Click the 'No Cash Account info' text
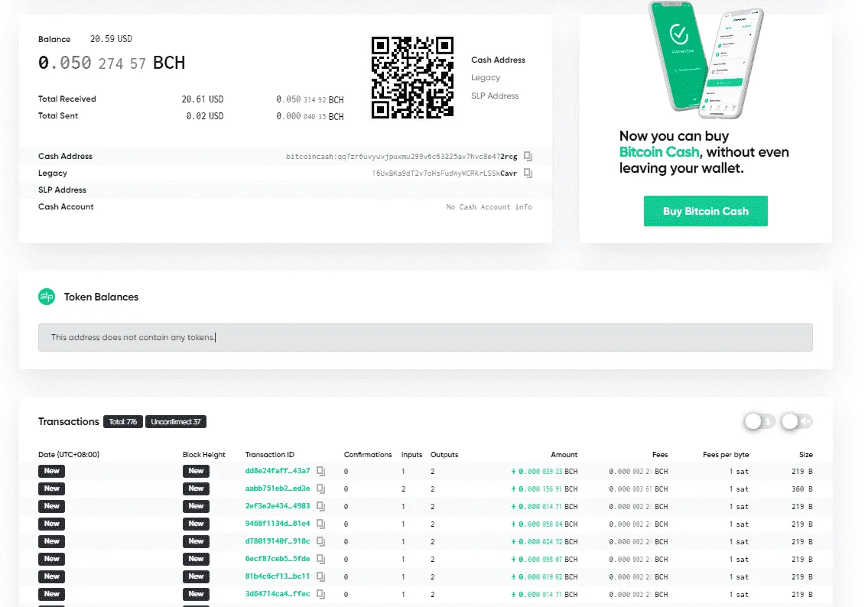Viewport: 868px width, 607px height. pyautogui.click(x=489, y=207)
